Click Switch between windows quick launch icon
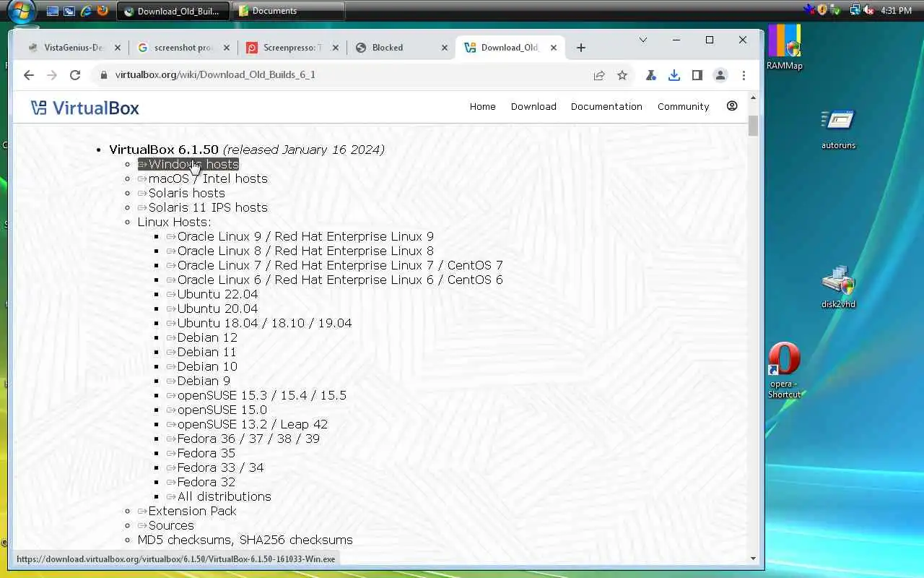The image size is (924, 578). click(x=69, y=11)
